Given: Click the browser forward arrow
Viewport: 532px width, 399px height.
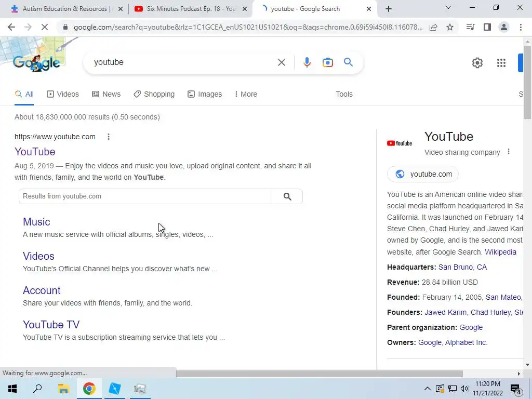Looking at the screenshot, I should pyautogui.click(x=28, y=27).
